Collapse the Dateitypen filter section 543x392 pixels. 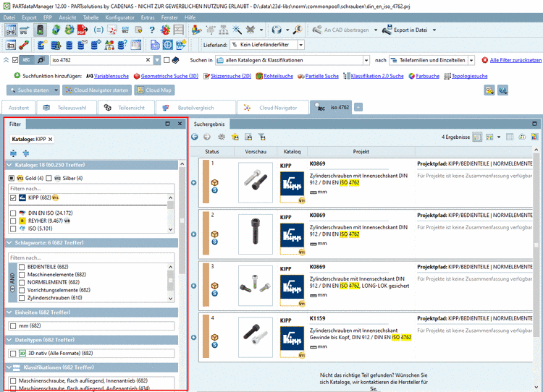pos(9,340)
